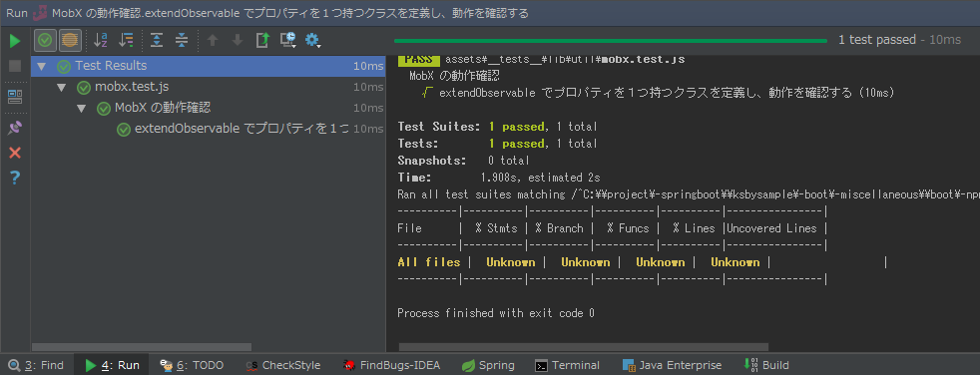Open the Java Enterprise tool window
Viewport: 980px width, 375px height.
click(x=672, y=365)
